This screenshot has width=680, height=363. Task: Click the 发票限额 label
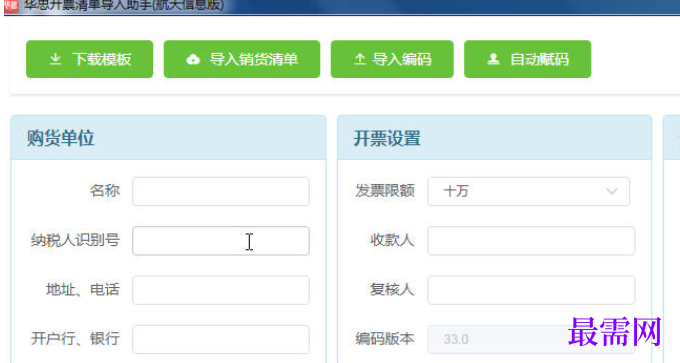pos(385,190)
